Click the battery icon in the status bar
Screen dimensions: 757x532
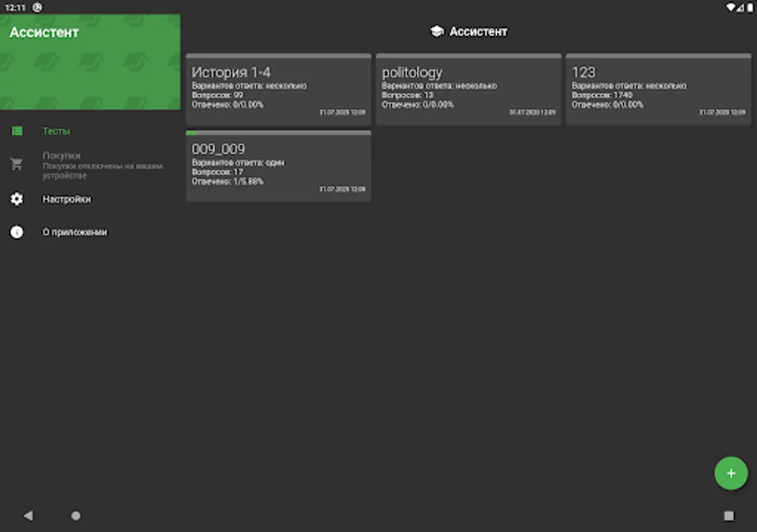(x=749, y=7)
